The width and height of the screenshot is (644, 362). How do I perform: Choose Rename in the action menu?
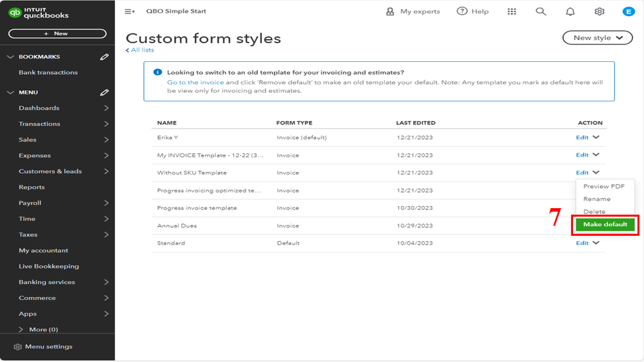click(x=597, y=199)
